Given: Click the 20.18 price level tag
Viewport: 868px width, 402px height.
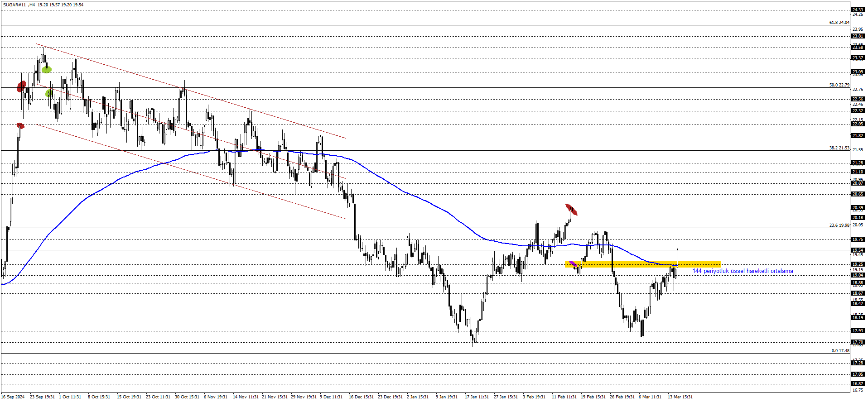Looking at the screenshot, I should point(858,218).
